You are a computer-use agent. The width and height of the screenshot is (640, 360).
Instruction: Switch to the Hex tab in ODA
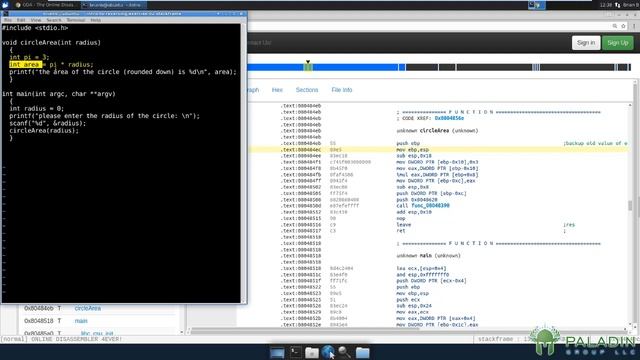point(277,90)
